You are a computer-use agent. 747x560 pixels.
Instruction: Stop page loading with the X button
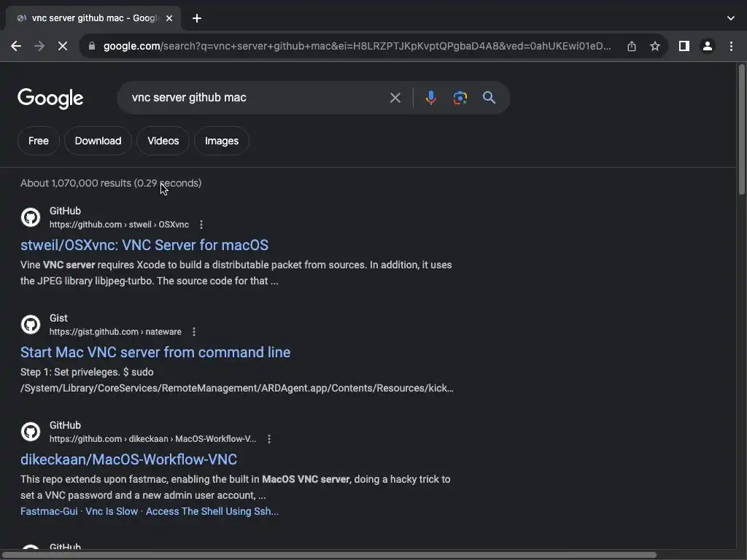tap(63, 46)
